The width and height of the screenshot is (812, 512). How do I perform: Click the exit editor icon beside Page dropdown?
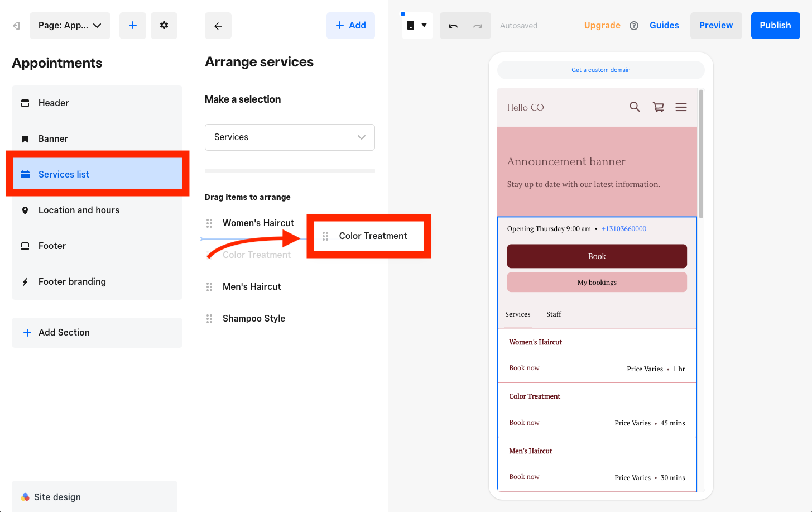[16, 26]
